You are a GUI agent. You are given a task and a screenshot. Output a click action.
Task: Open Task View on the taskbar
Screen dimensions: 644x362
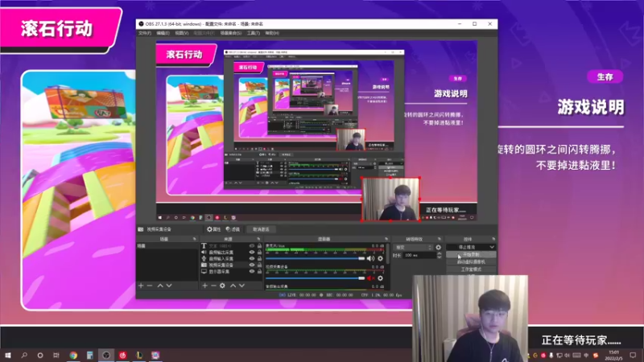pos(56,355)
